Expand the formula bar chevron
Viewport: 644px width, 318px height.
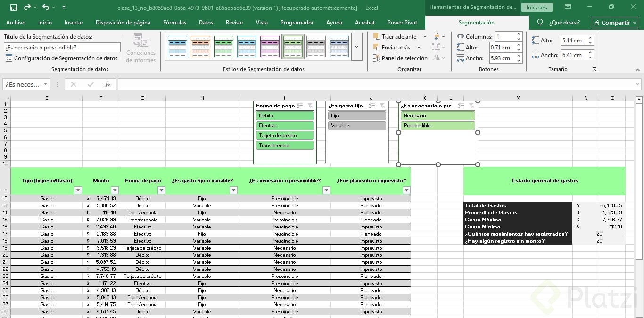click(637, 84)
